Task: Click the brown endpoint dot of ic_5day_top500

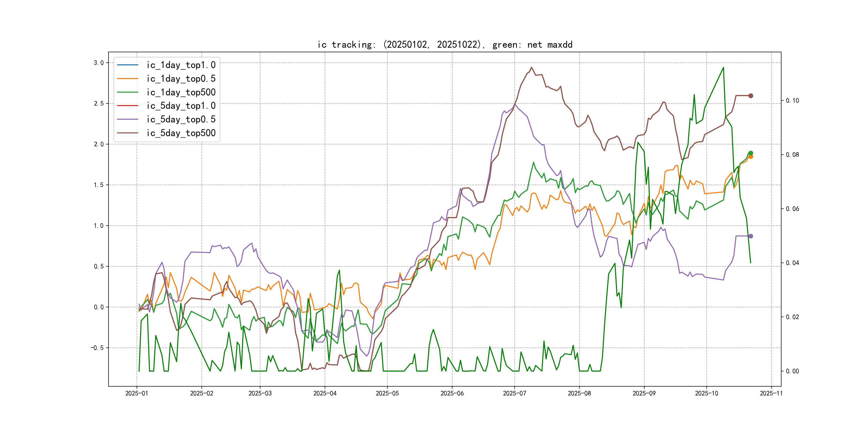Action: click(x=750, y=96)
